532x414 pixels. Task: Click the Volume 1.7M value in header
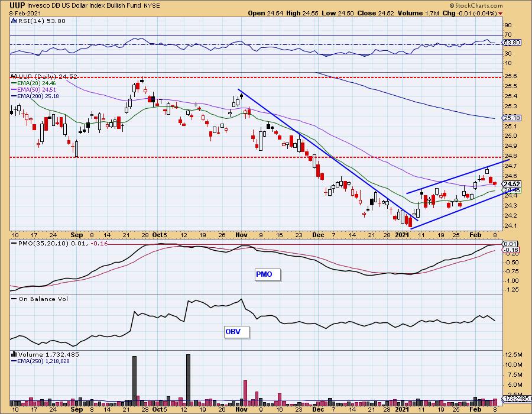pyautogui.click(x=419, y=13)
